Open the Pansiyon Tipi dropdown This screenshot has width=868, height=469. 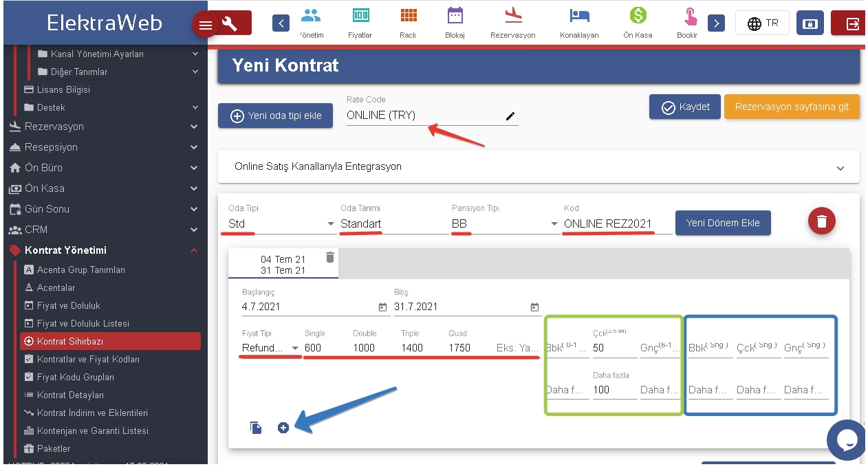554,224
